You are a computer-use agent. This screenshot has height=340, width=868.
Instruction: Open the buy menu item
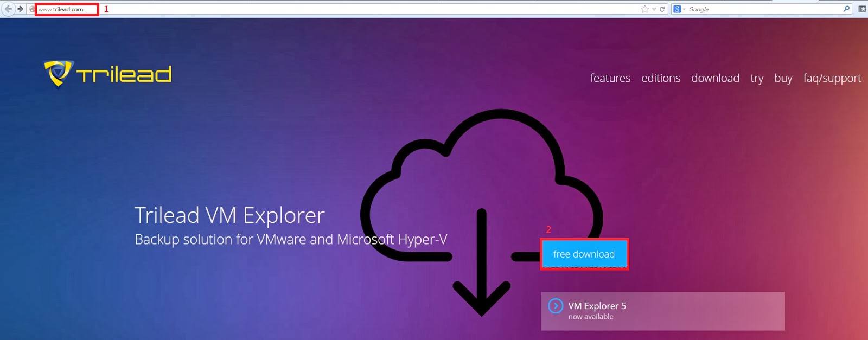pyautogui.click(x=783, y=79)
